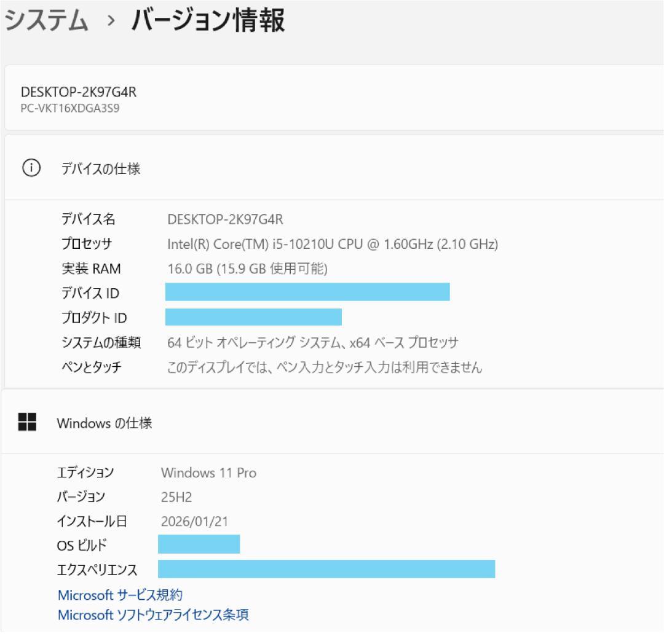Select the Windows 11 Pro edition value

click(209, 473)
